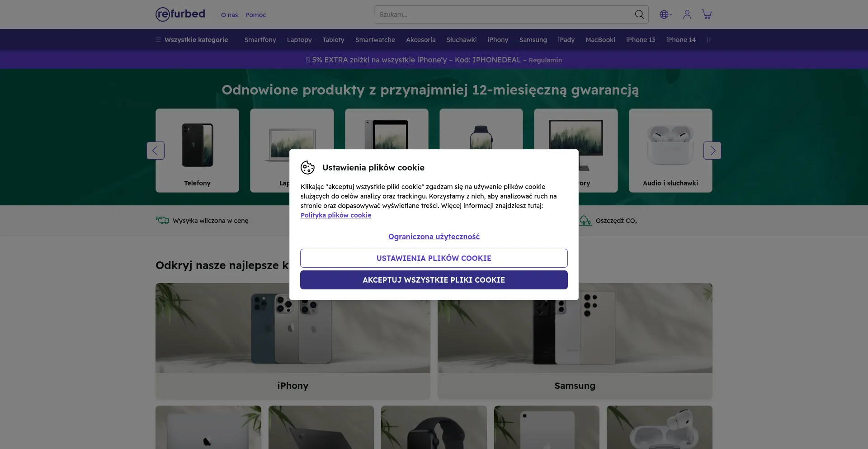This screenshot has width=868, height=449.
Task: Open the Polityka plików cookie link
Action: click(x=336, y=215)
